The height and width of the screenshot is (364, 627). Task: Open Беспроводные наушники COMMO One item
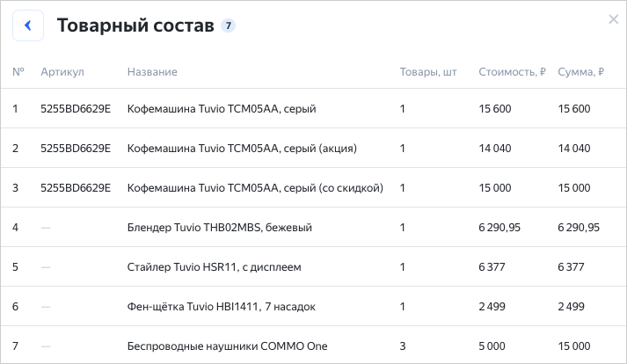[x=227, y=346]
